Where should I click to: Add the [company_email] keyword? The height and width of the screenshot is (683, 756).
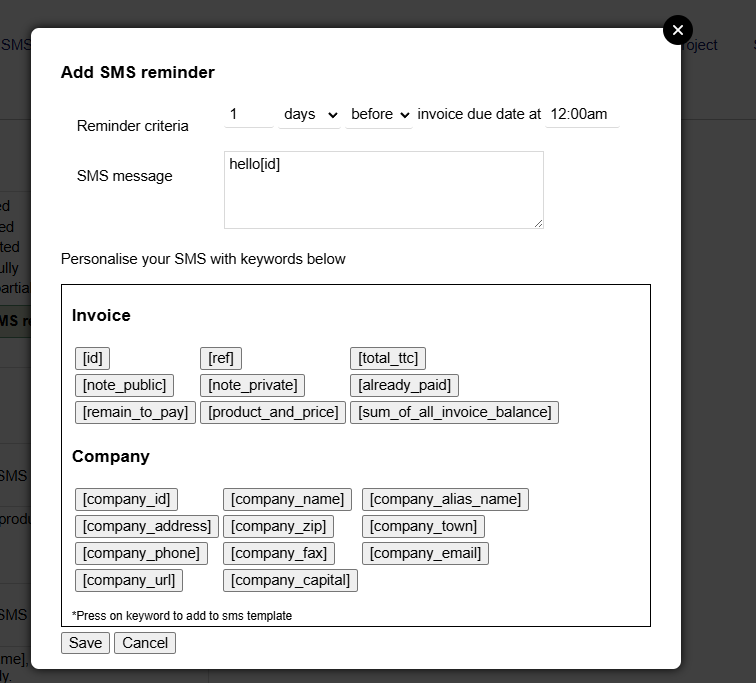click(x=425, y=553)
